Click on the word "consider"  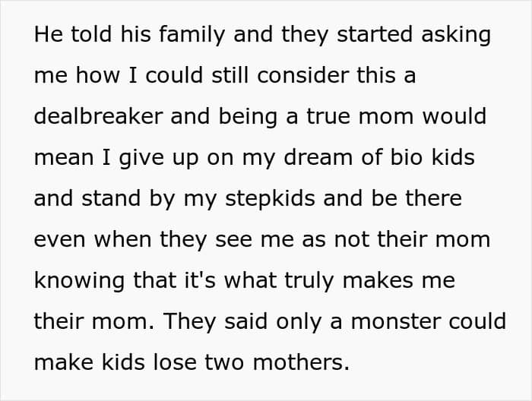303,75
